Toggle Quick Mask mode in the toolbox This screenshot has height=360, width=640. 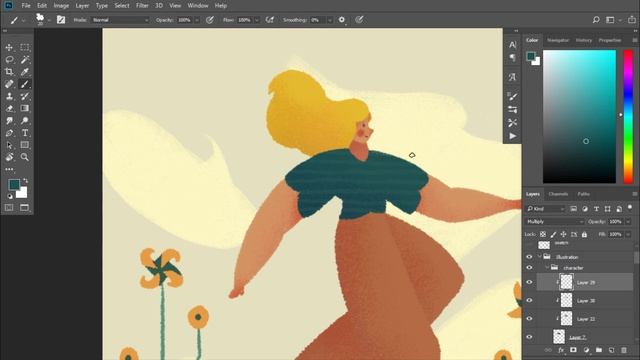[9, 208]
